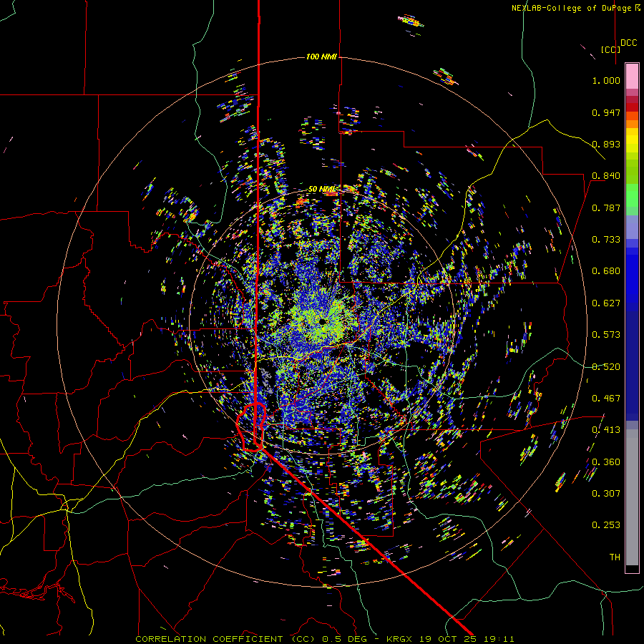Click the 0.627 scale value
This screenshot has height=644, width=644.
[x=606, y=303]
